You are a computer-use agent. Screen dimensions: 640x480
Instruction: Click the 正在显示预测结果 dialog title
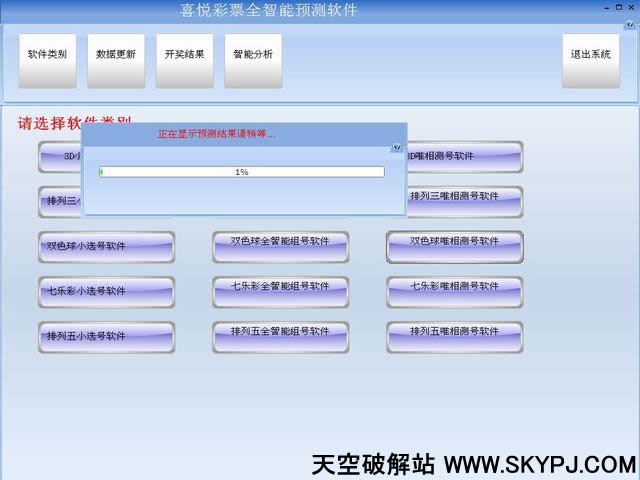click(217, 133)
